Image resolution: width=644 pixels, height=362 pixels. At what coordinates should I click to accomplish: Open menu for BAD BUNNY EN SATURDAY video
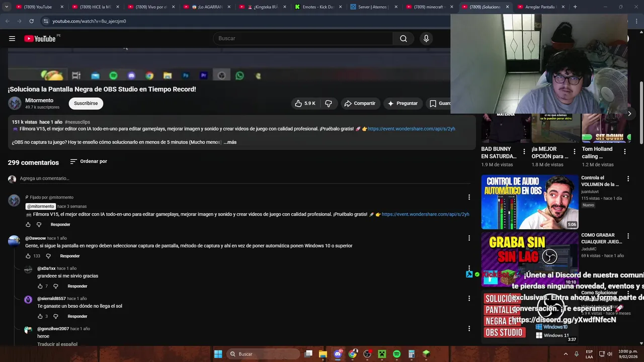pyautogui.click(x=524, y=151)
